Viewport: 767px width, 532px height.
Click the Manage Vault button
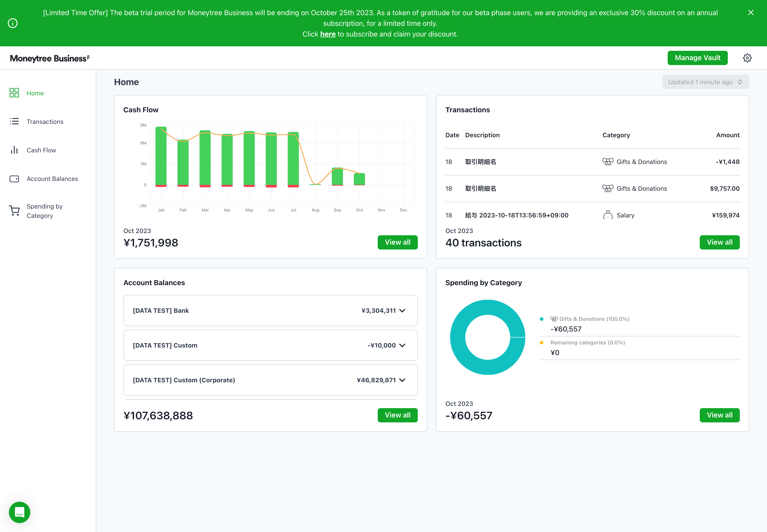697,58
